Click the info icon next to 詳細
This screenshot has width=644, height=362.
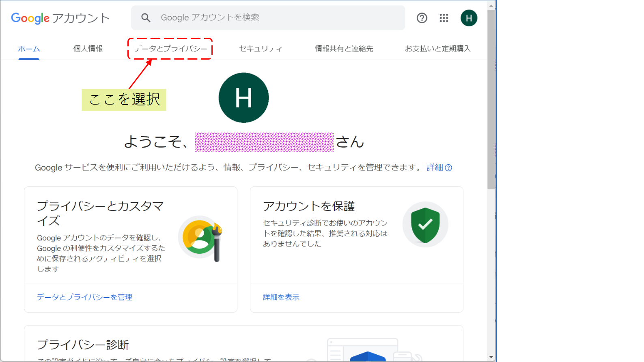[448, 168]
